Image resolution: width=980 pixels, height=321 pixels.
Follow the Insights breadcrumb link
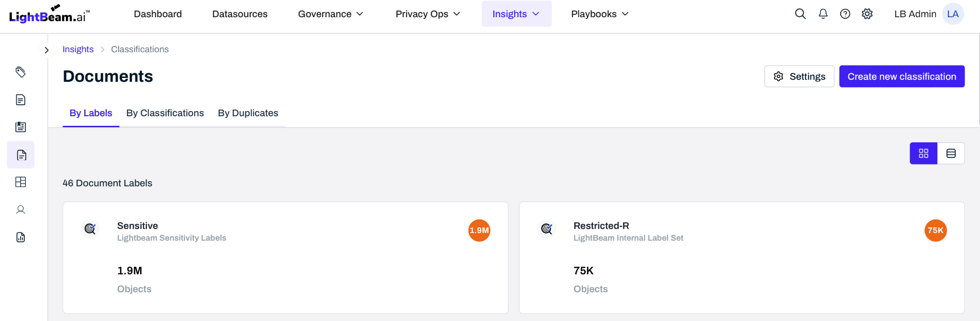78,49
